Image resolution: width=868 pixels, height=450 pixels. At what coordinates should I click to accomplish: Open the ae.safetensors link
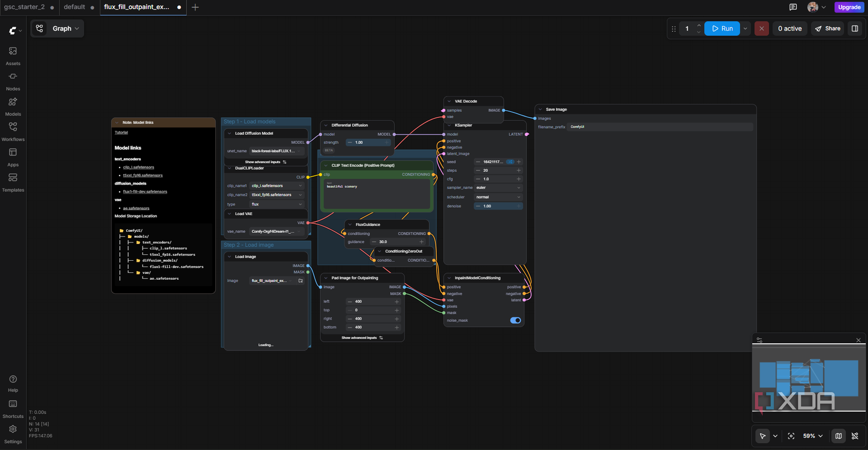[136, 208]
